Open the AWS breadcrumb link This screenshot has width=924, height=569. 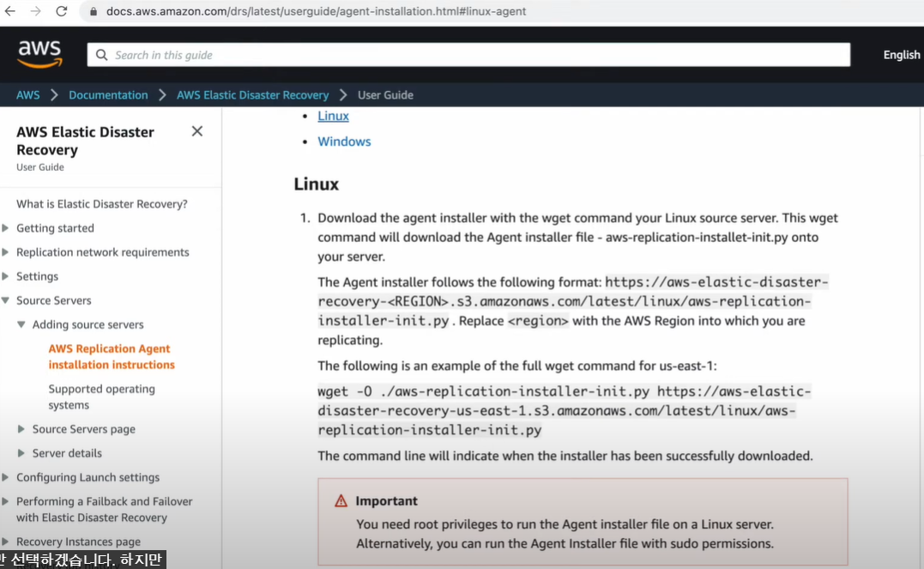pos(27,95)
